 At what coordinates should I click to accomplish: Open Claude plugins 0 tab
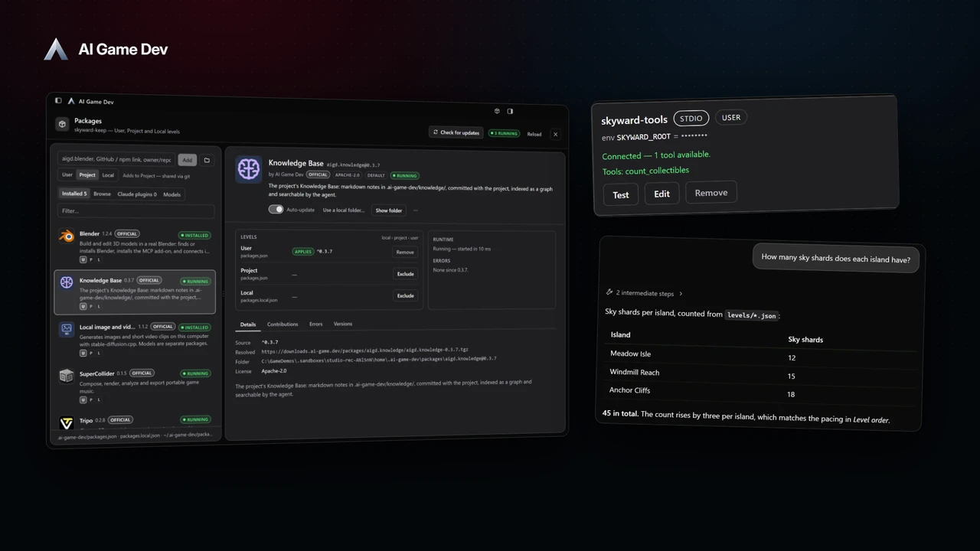pos(137,194)
